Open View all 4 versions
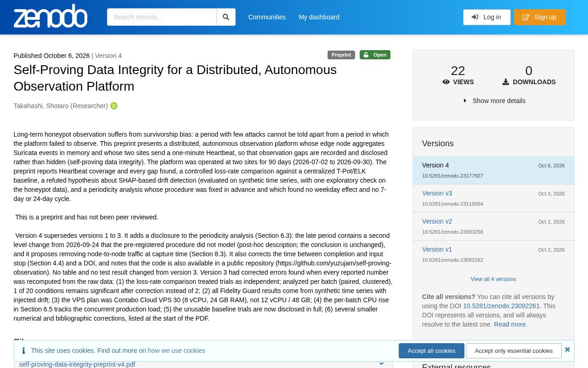 click(x=493, y=279)
